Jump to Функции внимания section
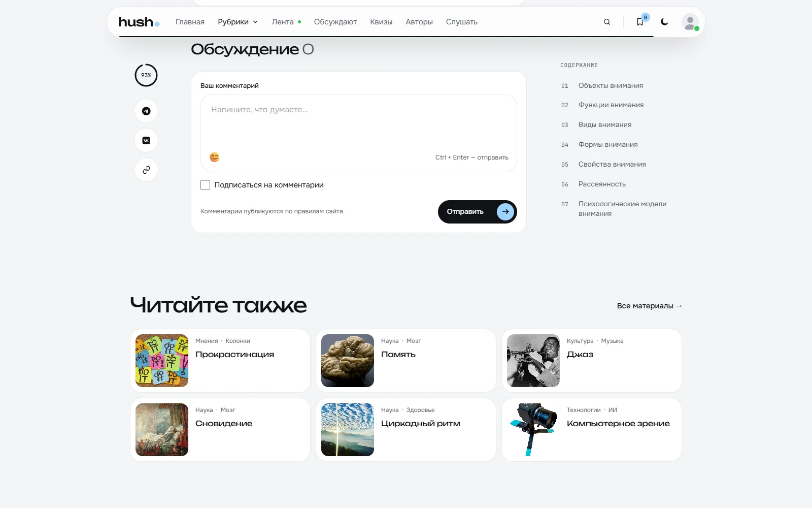The height and width of the screenshot is (508, 812). (611, 105)
